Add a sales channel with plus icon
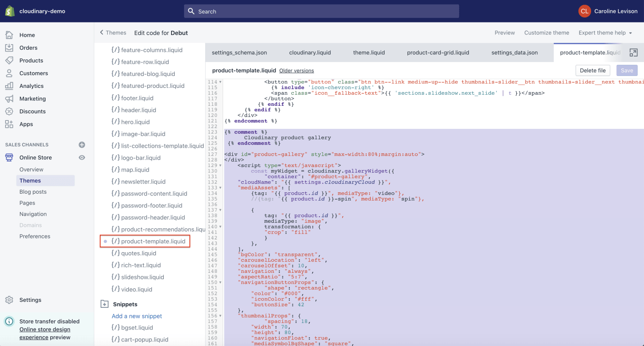 pos(82,144)
